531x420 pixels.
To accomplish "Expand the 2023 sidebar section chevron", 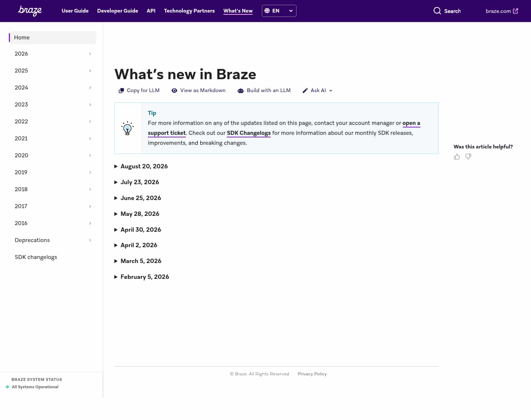I will tap(90, 105).
